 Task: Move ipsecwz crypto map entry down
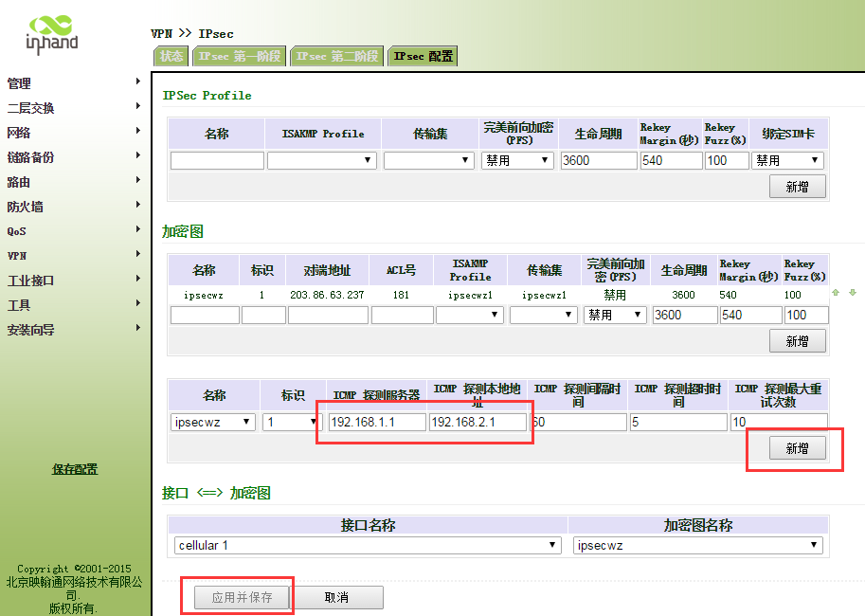[x=852, y=293]
